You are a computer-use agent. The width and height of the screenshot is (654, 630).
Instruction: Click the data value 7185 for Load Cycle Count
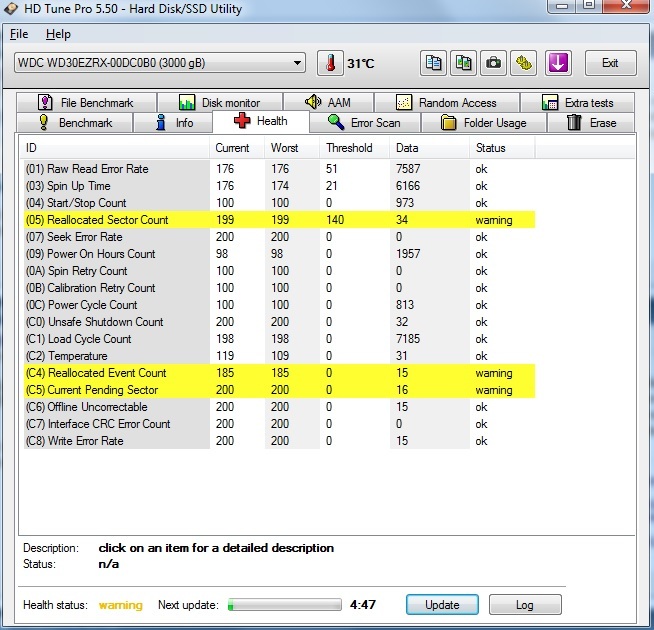[408, 339]
